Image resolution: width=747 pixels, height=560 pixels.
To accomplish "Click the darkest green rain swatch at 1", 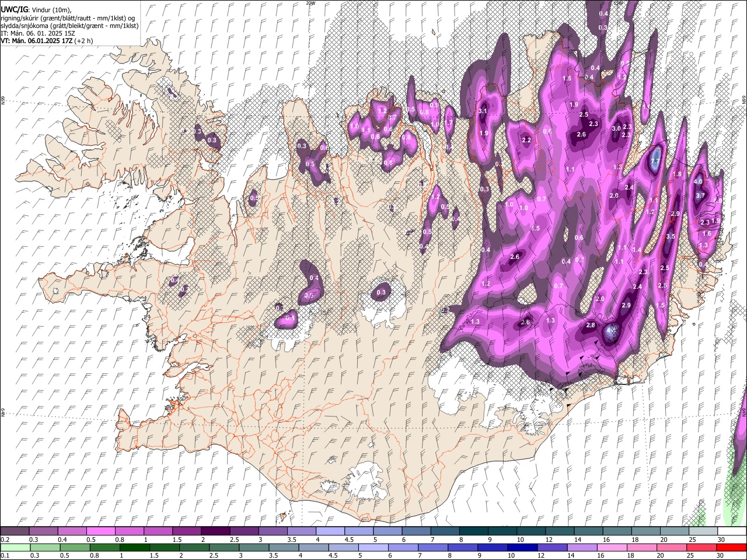I will pos(134,547).
